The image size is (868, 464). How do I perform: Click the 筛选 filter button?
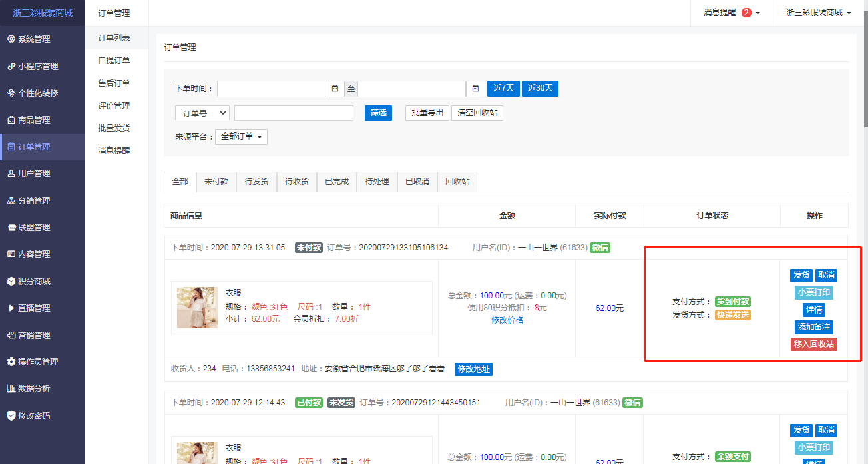tap(378, 113)
